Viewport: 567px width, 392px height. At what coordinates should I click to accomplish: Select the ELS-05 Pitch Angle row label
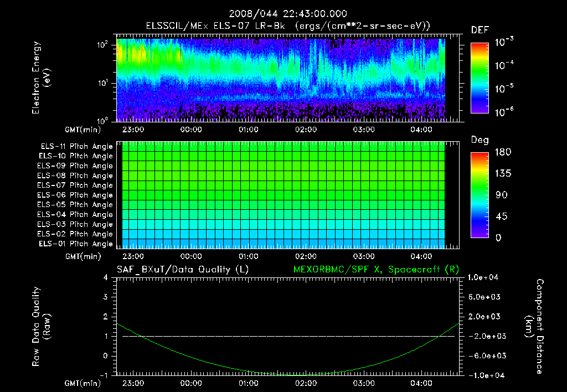pos(75,205)
